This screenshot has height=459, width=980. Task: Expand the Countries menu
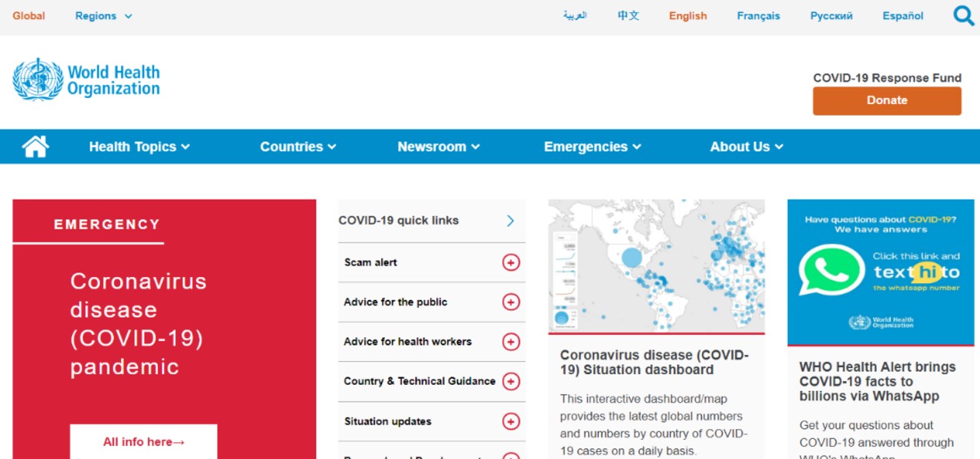[298, 146]
